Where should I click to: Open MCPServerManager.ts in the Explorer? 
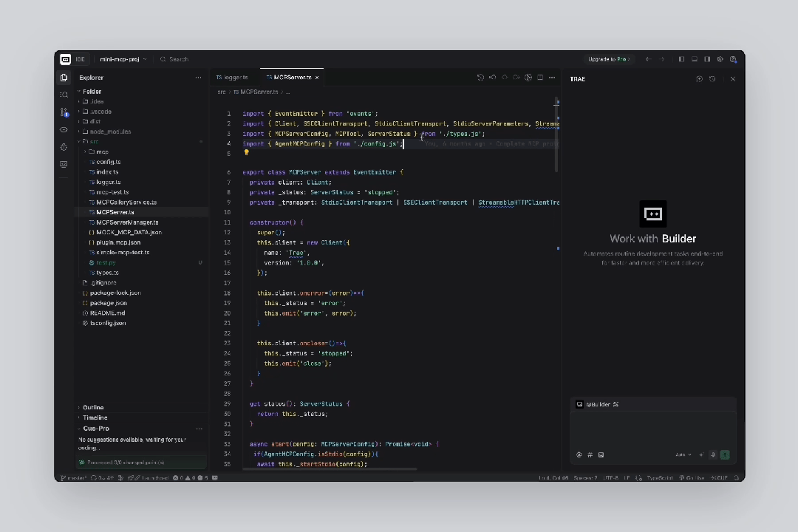141,222
